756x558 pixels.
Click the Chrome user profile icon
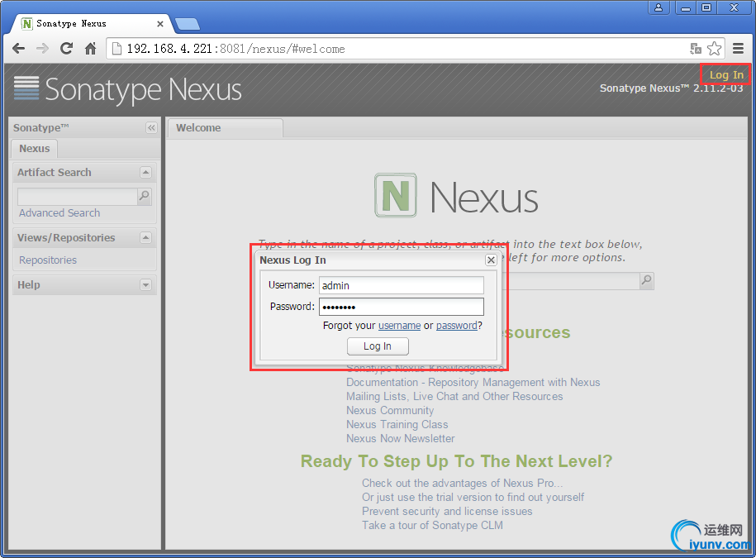659,7
